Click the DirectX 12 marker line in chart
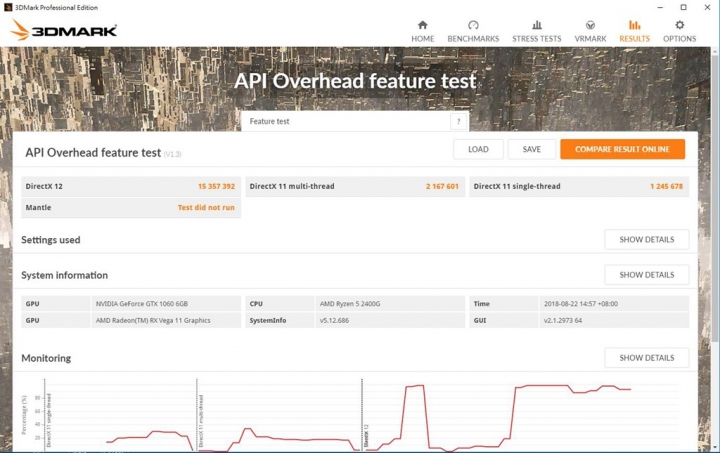The image size is (720, 453). click(x=362, y=413)
